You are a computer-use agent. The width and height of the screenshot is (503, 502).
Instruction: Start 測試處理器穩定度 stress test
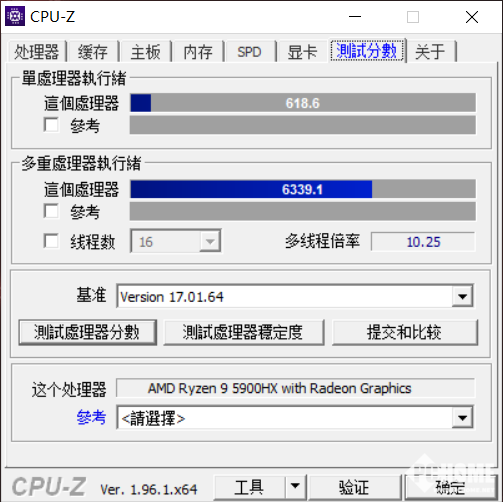(x=243, y=332)
